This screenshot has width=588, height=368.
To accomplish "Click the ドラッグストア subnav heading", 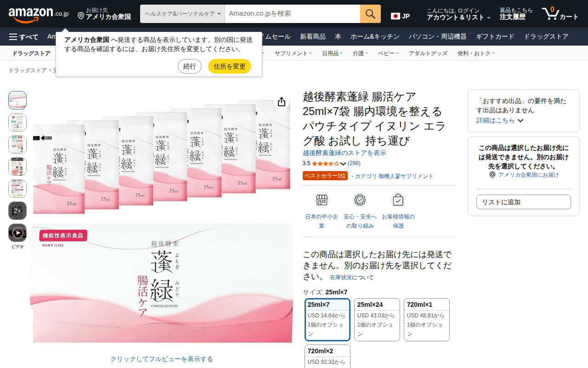I will (31, 53).
